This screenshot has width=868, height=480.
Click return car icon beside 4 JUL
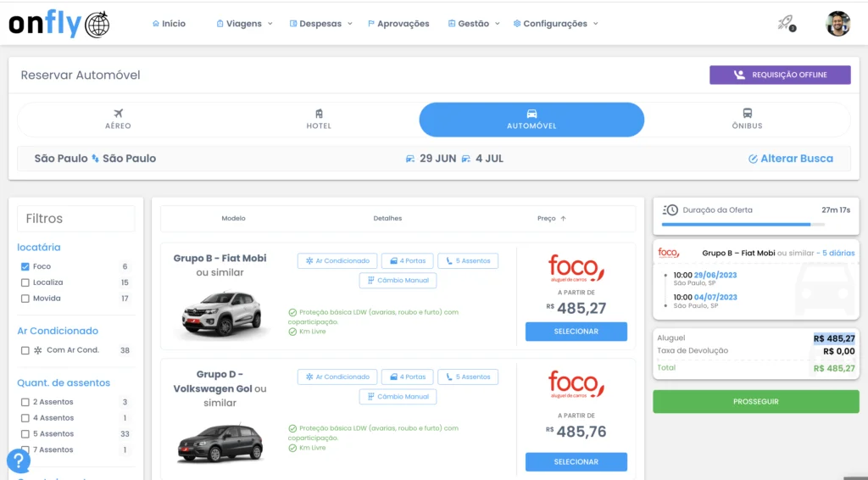466,159
